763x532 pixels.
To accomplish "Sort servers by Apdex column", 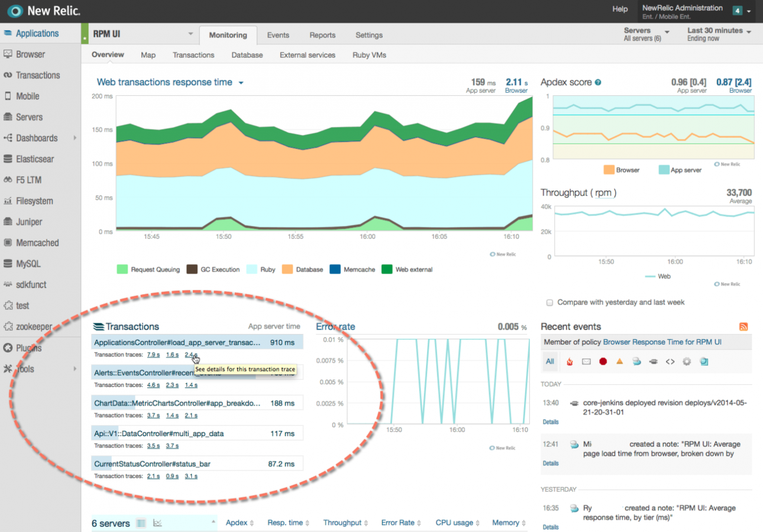I will pos(240,523).
